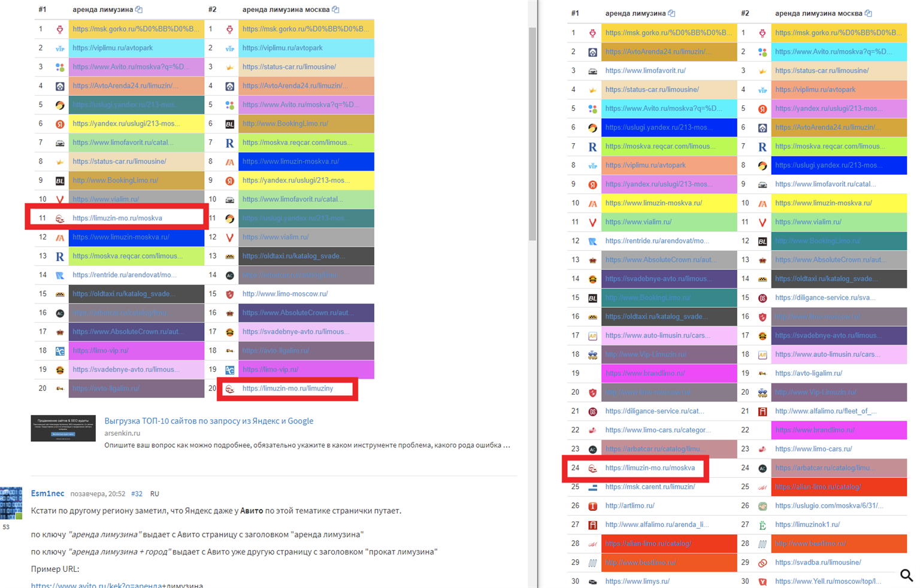The image size is (920, 588).
Task: Click the red favicon beside artlimo.ru link
Action: click(592, 506)
